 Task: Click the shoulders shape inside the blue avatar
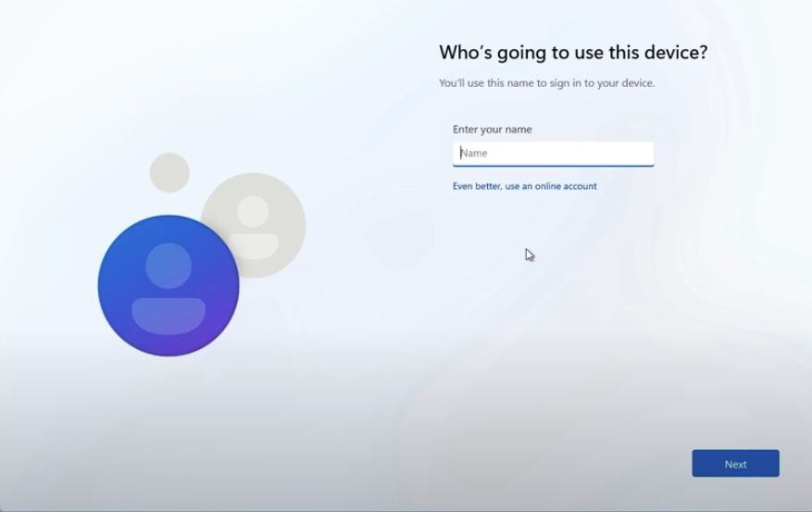coord(169,315)
